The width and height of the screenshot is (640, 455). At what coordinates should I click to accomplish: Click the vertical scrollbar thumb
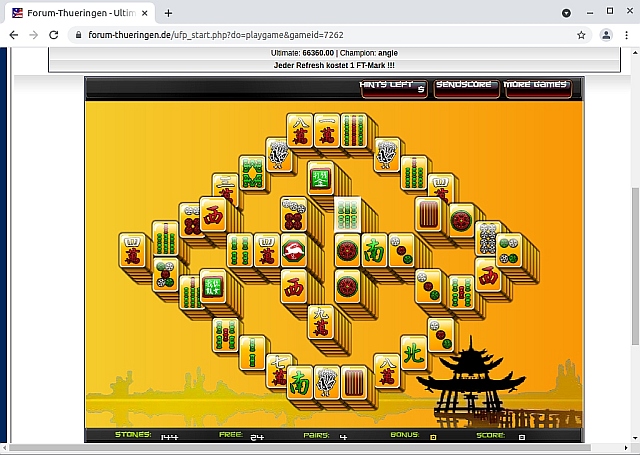636,266
